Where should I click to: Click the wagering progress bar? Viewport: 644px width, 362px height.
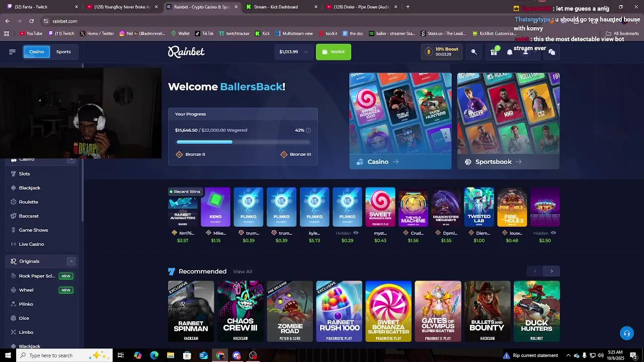tap(243, 142)
